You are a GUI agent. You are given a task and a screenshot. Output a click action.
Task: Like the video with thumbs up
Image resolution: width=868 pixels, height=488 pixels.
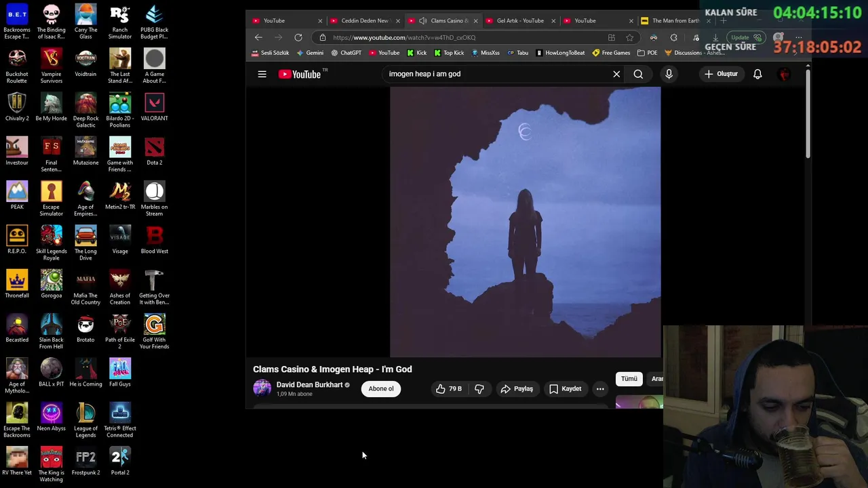[448, 389]
